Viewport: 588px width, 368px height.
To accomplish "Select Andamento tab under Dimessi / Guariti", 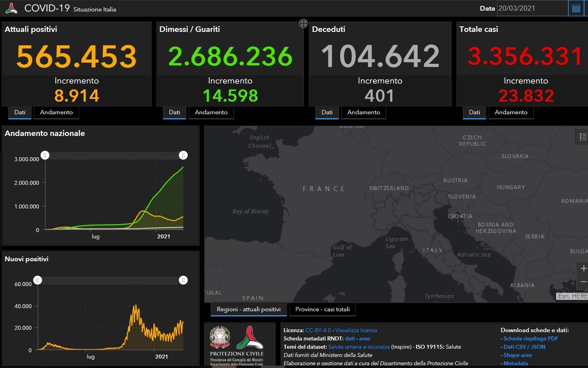I will tap(211, 112).
